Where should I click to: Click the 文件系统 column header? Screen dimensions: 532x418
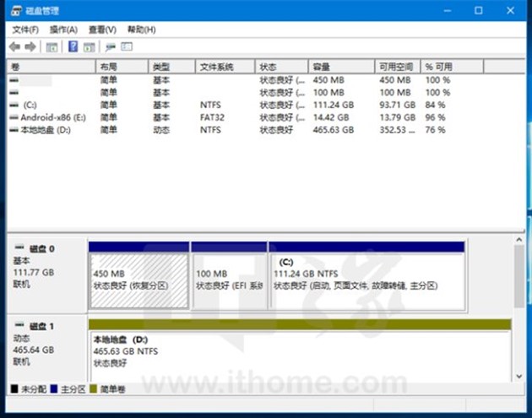click(x=225, y=66)
